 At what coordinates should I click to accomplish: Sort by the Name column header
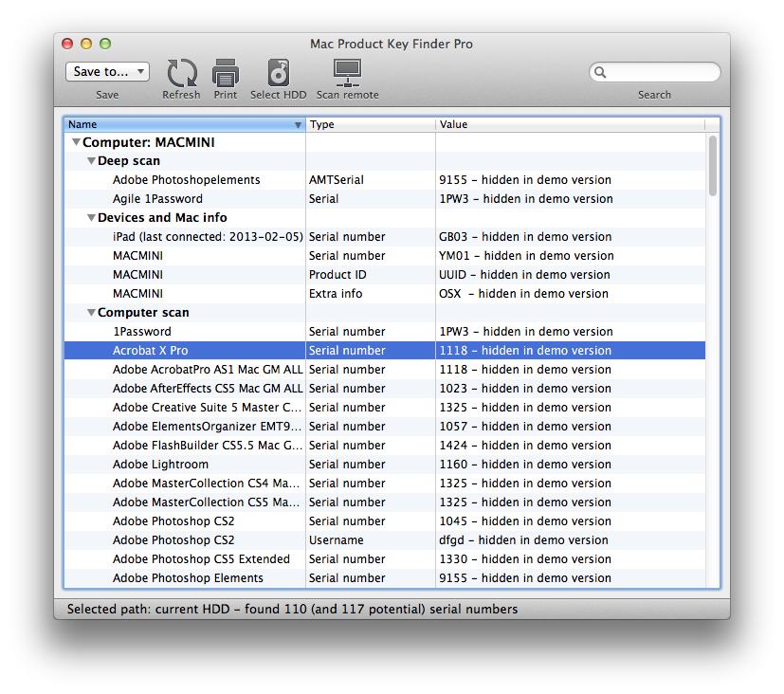(180, 124)
